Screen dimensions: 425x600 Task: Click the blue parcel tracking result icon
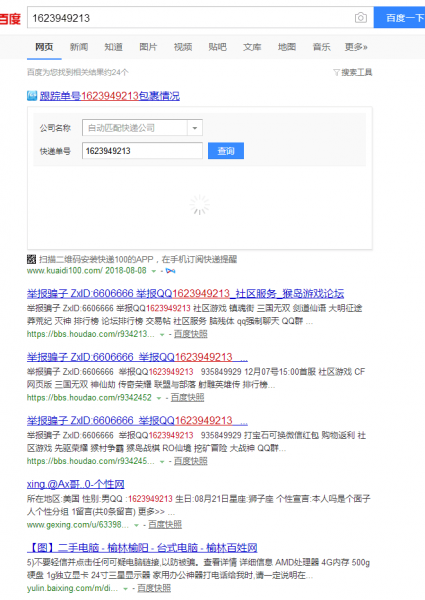[32, 96]
